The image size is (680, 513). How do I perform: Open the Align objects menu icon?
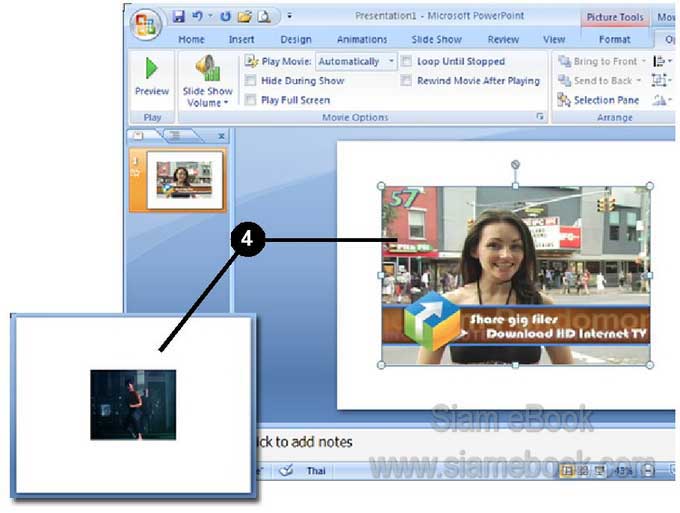click(662, 61)
